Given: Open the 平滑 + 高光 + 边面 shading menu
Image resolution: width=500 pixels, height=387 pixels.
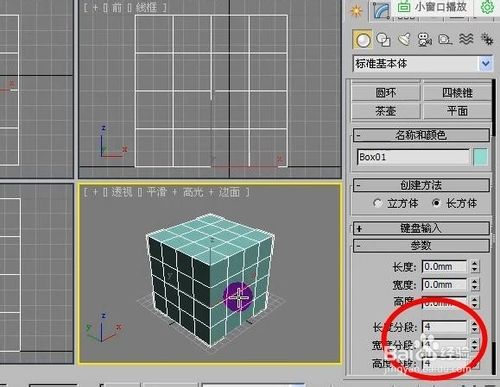Looking at the screenshot, I should 193,192.
